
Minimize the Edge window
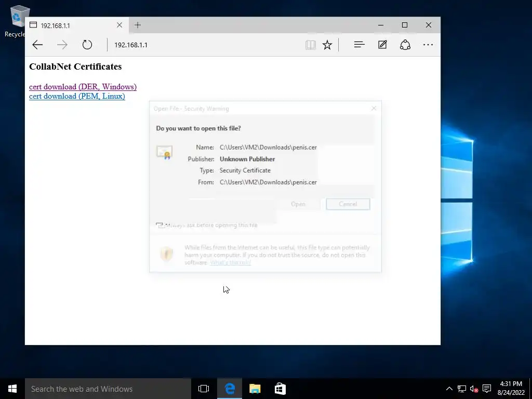click(x=381, y=25)
